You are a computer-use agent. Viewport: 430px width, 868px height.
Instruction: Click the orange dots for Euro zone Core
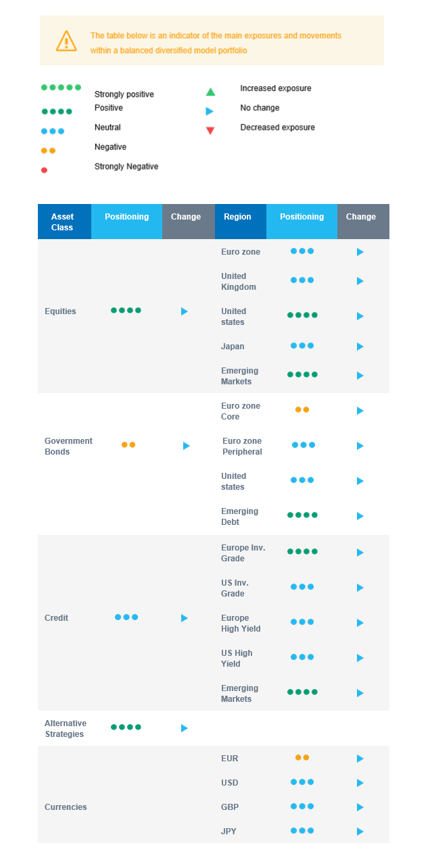pyautogui.click(x=302, y=409)
